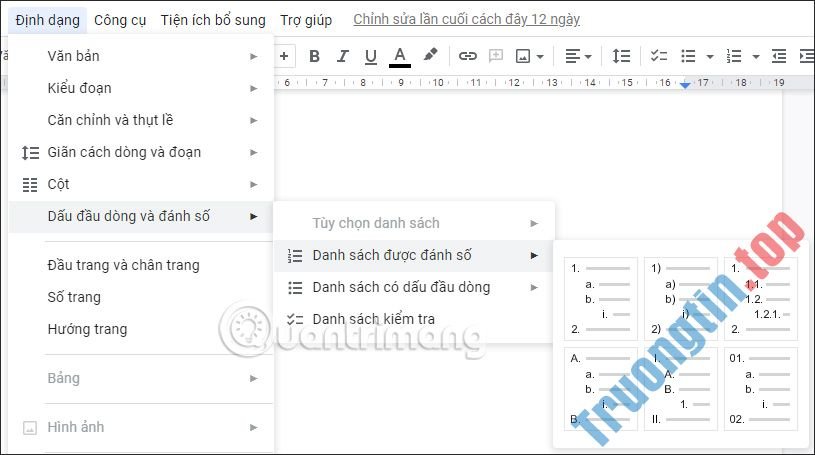Choose the 1. a. i. numbered list preset

tap(601, 299)
